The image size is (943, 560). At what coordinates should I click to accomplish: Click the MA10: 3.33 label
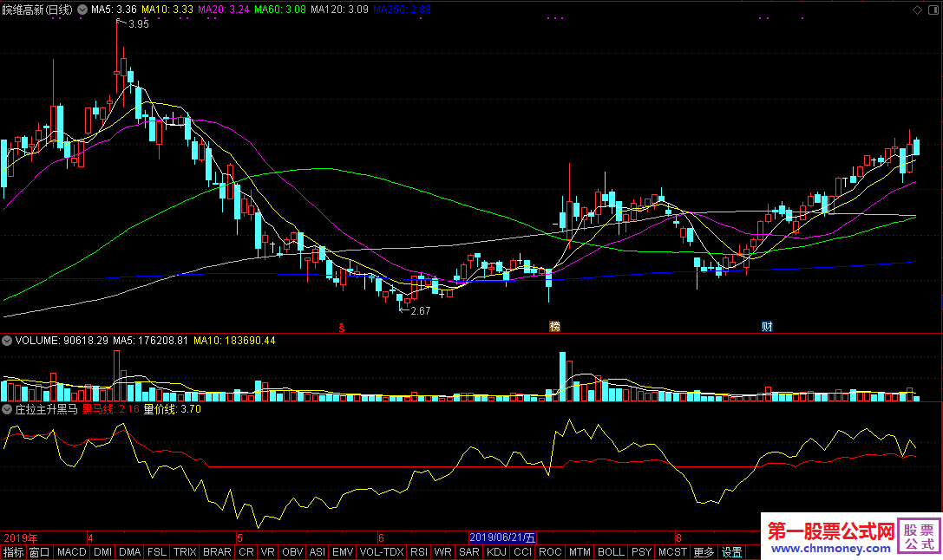click(x=167, y=10)
